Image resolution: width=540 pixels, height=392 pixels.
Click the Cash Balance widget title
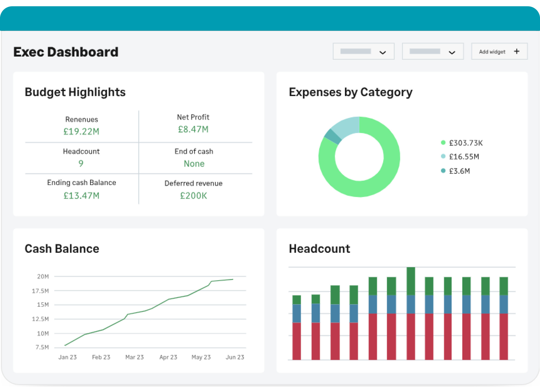coord(62,249)
